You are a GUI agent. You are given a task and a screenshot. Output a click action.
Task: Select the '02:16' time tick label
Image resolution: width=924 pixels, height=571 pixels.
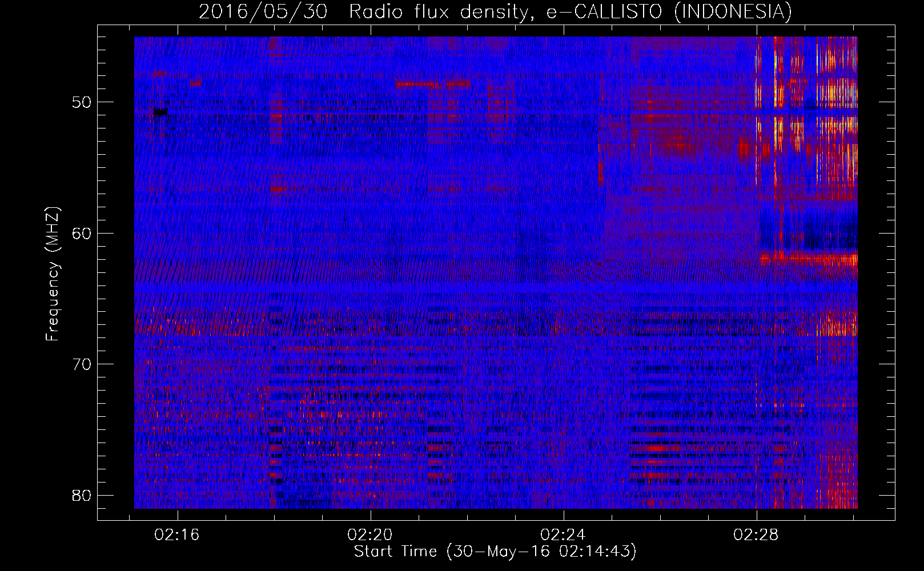(177, 535)
